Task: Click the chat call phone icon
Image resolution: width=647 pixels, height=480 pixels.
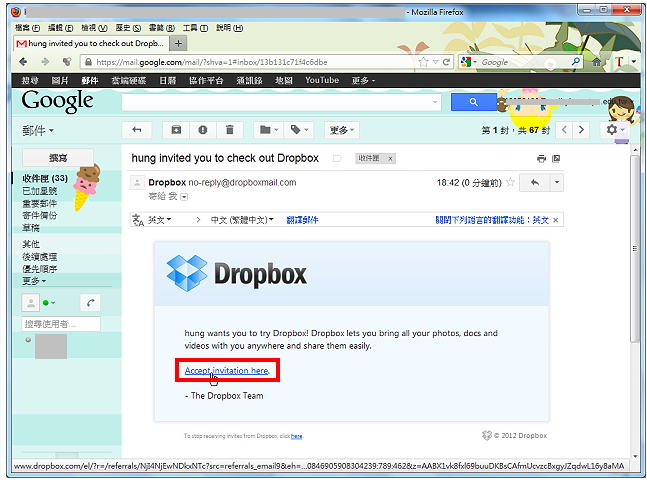Action: 90,303
